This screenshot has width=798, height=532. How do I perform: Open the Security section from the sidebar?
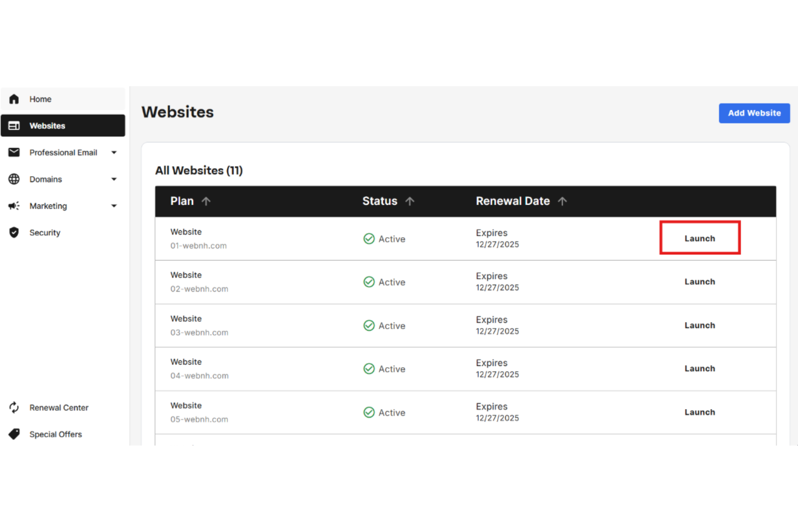45,232
